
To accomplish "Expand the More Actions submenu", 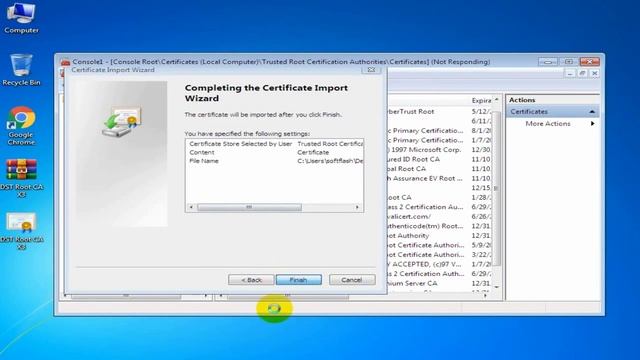I will click(553, 124).
